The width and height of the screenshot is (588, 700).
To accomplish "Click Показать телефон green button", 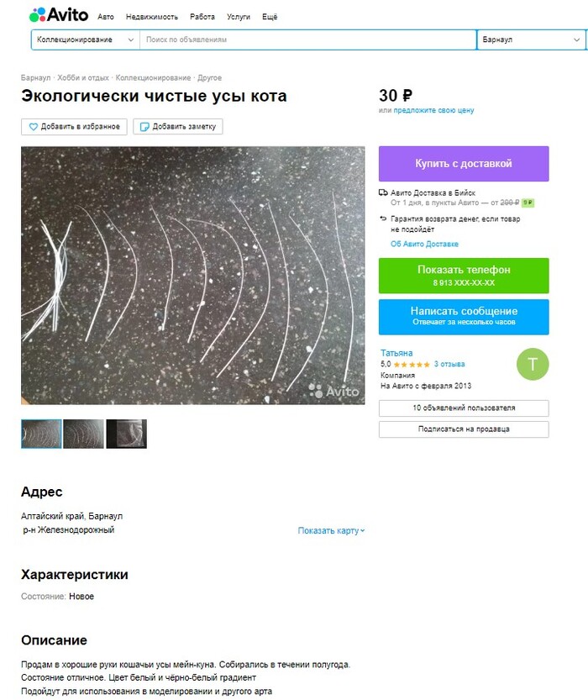I will tap(464, 276).
